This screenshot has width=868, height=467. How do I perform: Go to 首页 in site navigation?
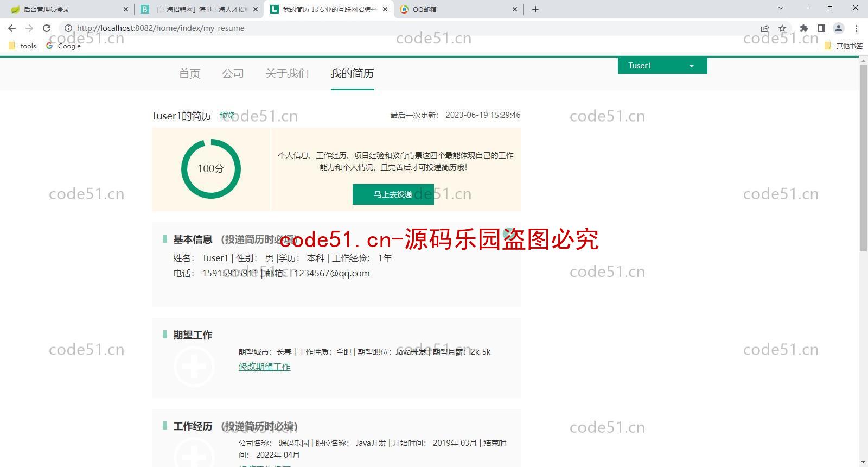pyautogui.click(x=189, y=73)
